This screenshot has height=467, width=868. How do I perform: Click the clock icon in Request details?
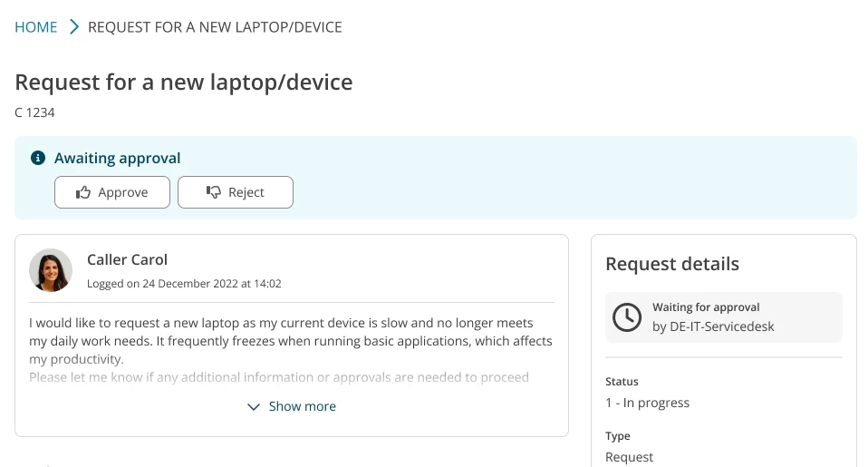(628, 316)
